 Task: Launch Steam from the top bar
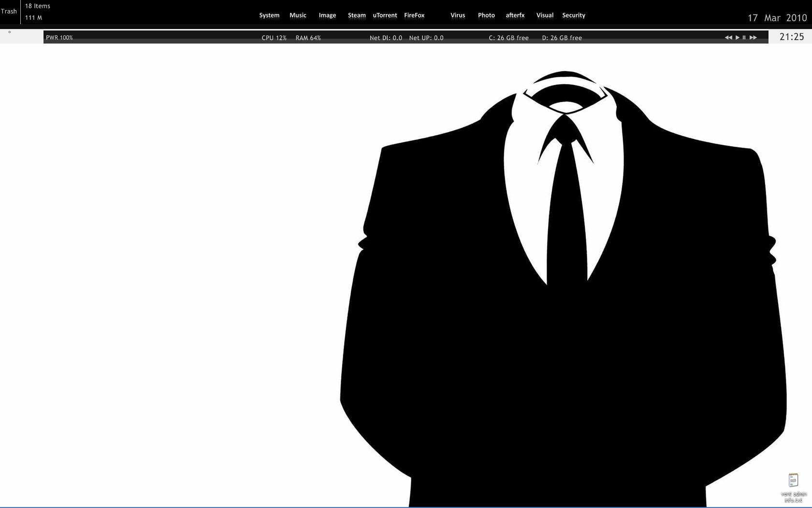pos(357,15)
